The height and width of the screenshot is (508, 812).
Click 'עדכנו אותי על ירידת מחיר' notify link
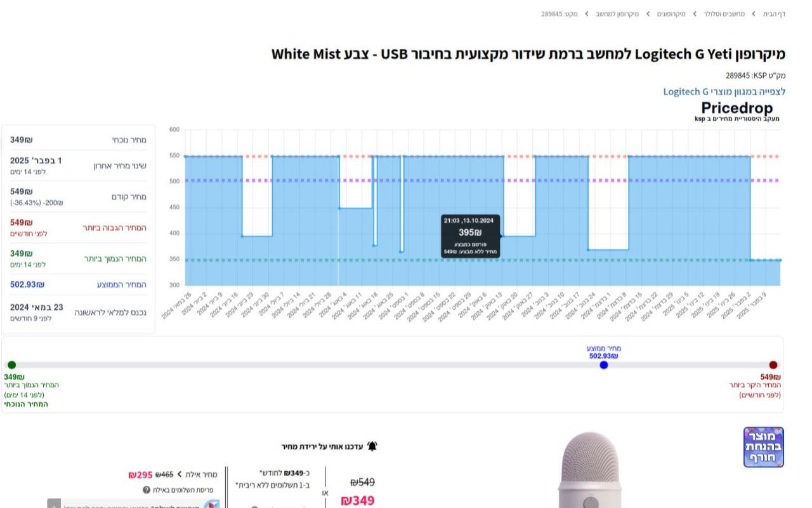coord(322,446)
